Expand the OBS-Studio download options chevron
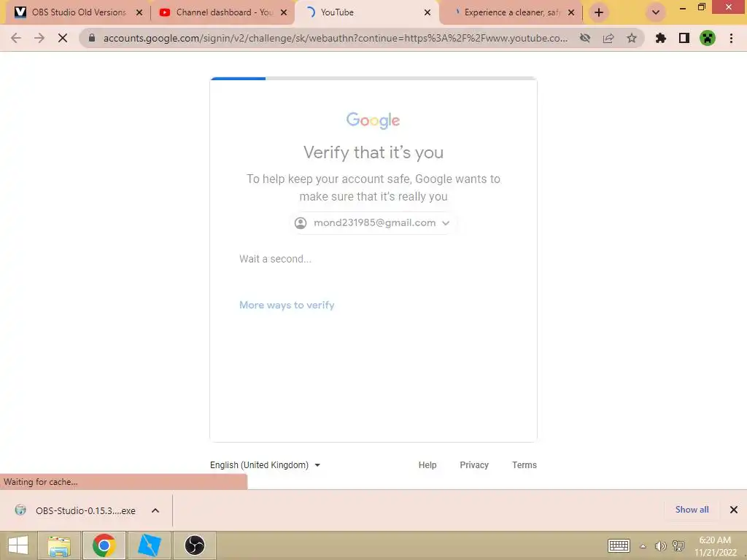 [x=155, y=510]
